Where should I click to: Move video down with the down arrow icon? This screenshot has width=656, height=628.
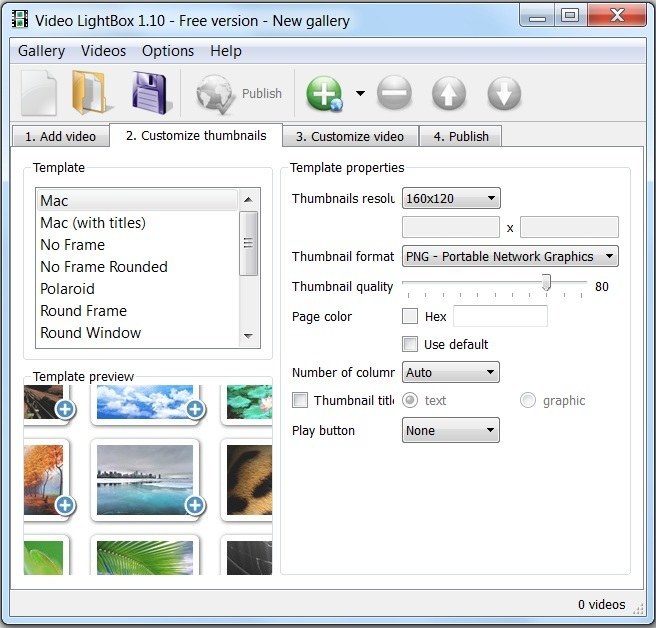(x=504, y=93)
